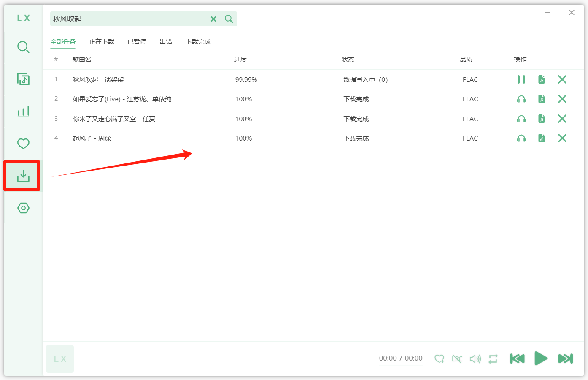Open the search page from sidebar
Viewport: 588px width, 380px height.
click(23, 47)
